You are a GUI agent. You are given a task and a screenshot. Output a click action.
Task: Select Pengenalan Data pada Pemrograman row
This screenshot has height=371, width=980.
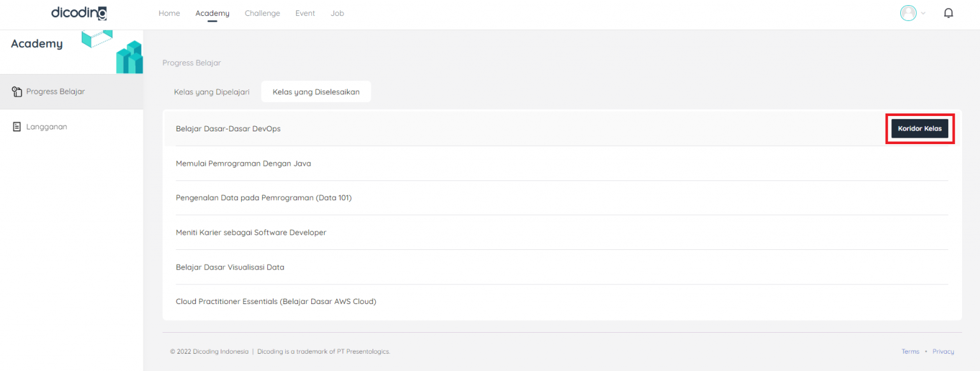coord(264,198)
